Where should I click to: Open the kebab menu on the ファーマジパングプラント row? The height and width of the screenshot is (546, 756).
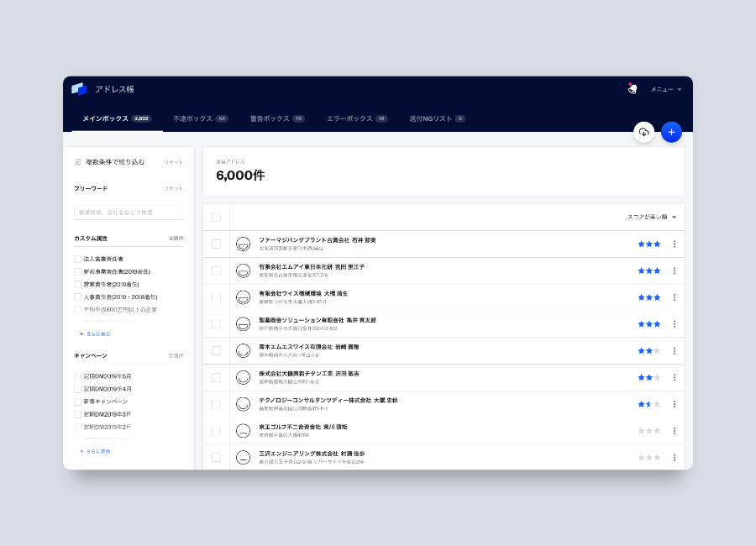(x=675, y=244)
